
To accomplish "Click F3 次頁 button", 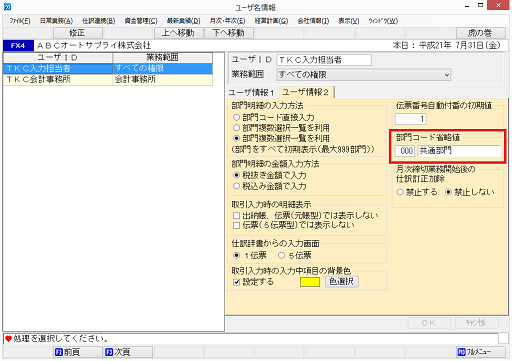I will 128,352.
